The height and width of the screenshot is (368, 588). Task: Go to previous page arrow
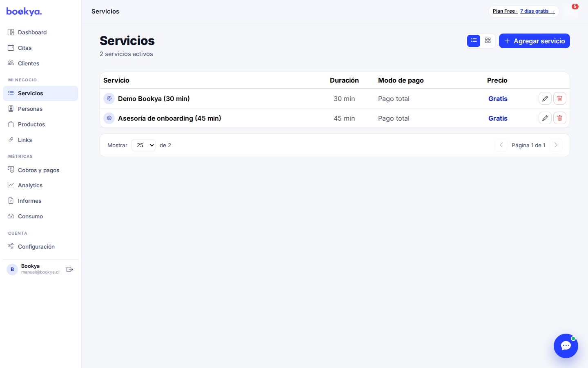[x=501, y=145]
